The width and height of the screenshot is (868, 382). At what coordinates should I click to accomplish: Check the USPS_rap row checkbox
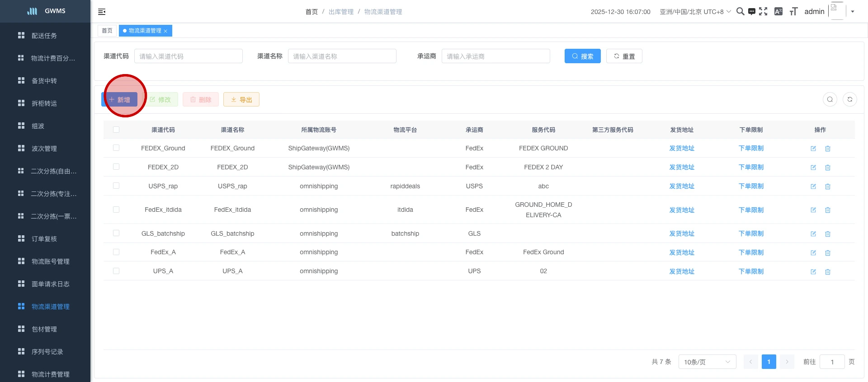tap(116, 186)
